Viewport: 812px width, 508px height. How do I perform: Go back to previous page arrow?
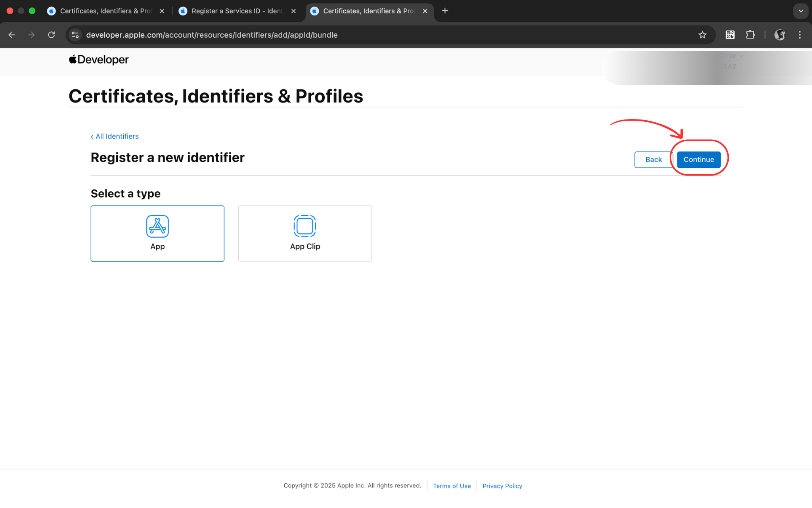click(x=12, y=35)
